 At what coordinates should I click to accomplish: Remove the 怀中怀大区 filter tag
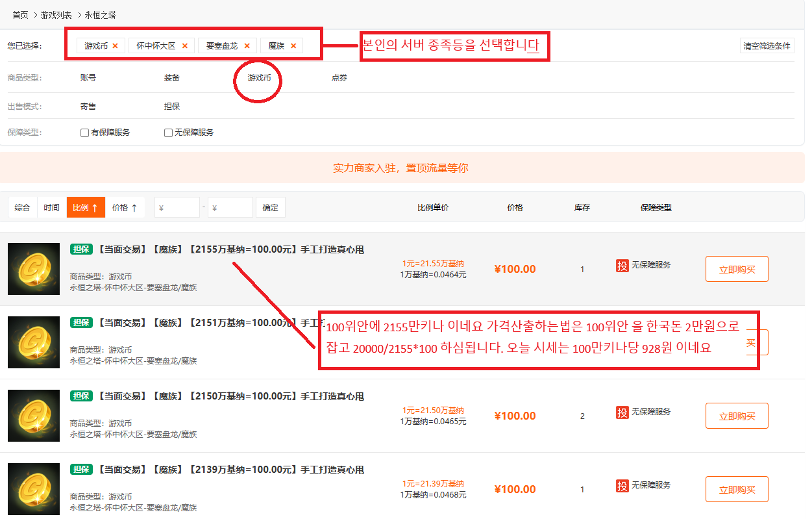(x=184, y=46)
